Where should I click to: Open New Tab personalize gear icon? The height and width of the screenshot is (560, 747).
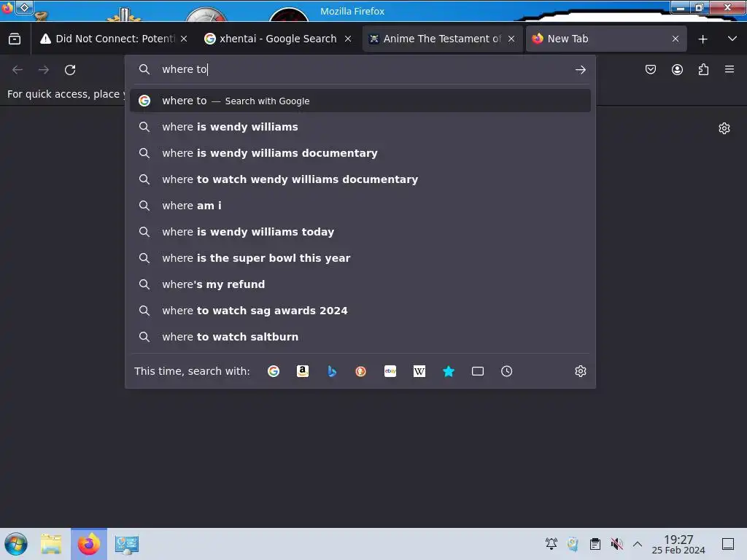[x=724, y=128]
